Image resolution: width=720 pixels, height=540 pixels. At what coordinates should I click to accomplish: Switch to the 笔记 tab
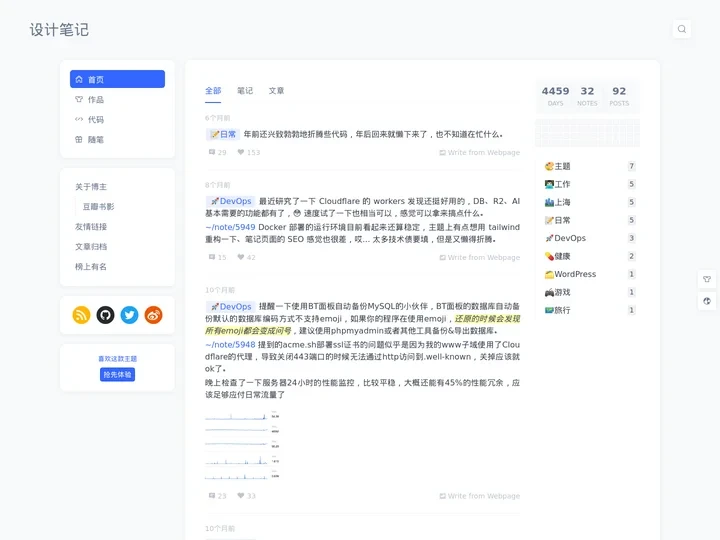[245, 91]
